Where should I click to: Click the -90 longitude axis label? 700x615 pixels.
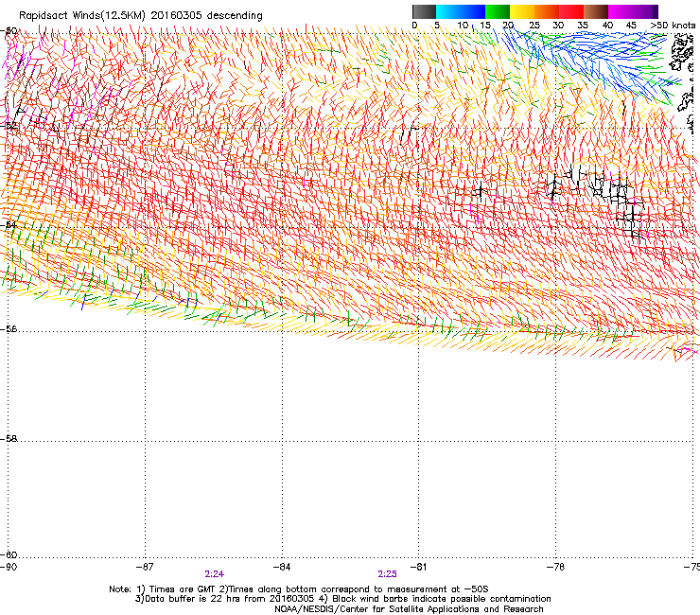click(x=9, y=567)
